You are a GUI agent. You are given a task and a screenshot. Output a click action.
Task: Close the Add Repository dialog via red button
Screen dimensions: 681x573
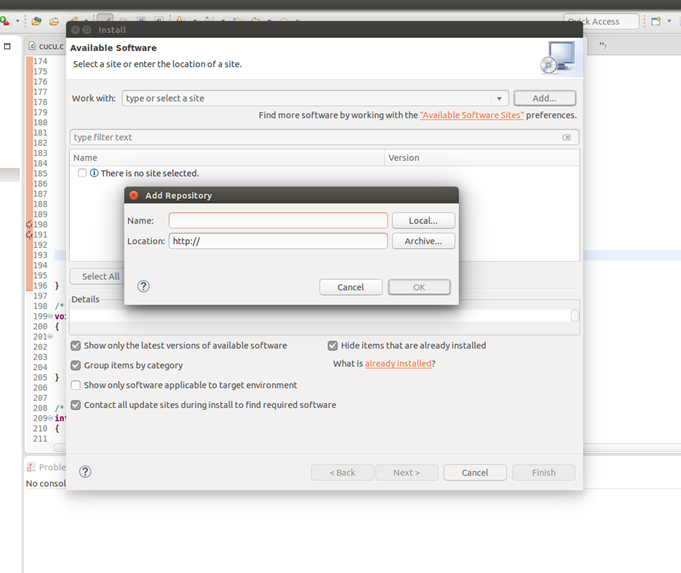click(x=134, y=195)
